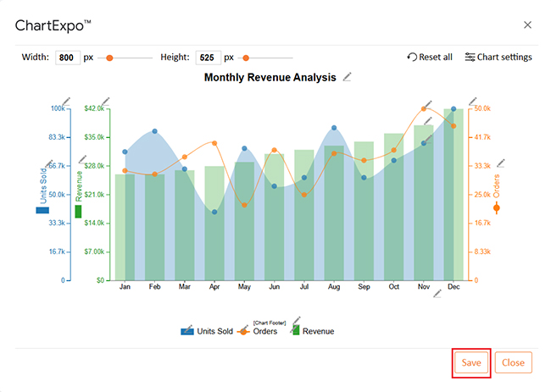The width and height of the screenshot is (551, 392).
Task: Focus the Height input field
Action: (207, 58)
